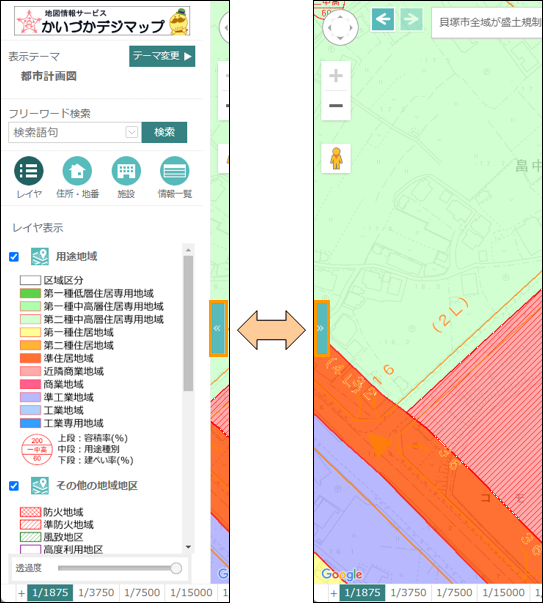Adjust the 透過度 transparency slider handle
The width and height of the screenshot is (543, 603).
(176, 568)
